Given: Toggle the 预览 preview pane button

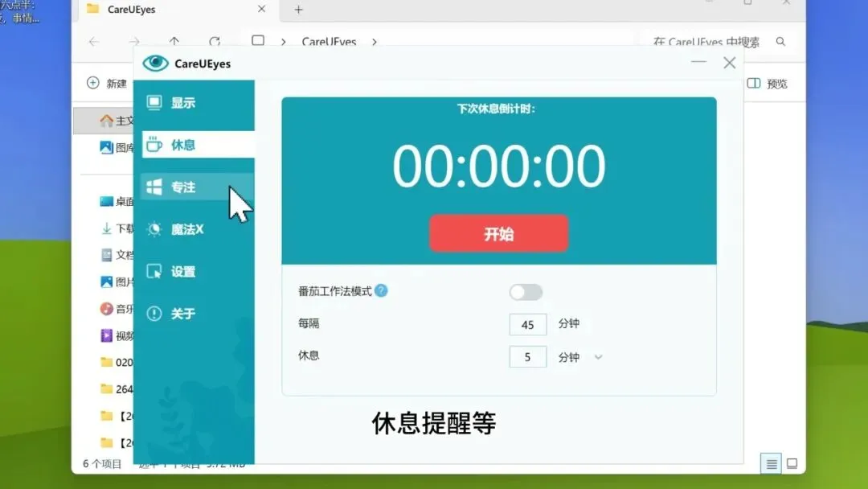Looking at the screenshot, I should pyautogui.click(x=768, y=84).
